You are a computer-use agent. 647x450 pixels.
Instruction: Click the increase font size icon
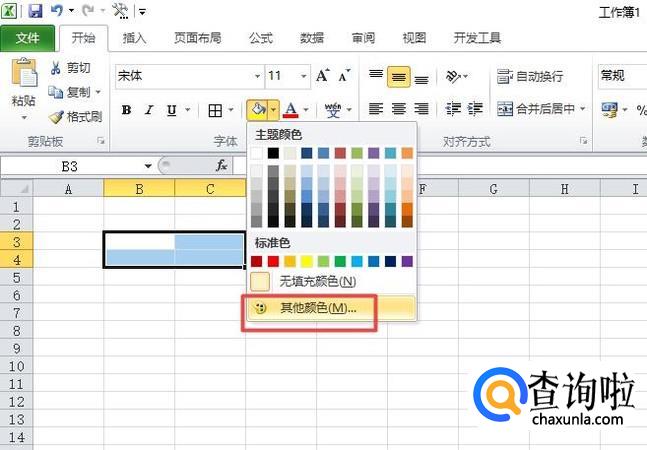coord(323,75)
